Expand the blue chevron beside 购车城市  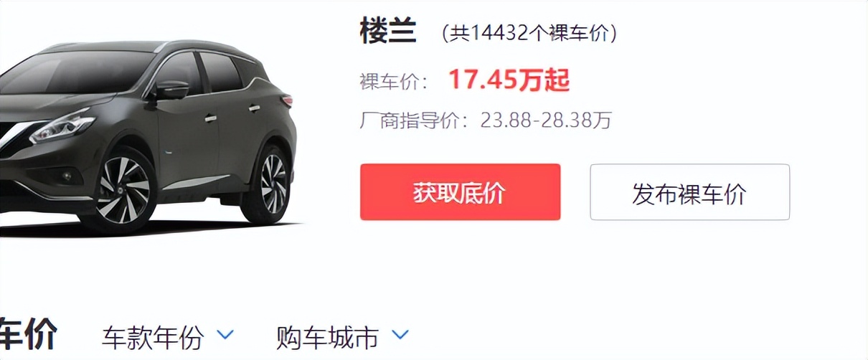point(400,335)
